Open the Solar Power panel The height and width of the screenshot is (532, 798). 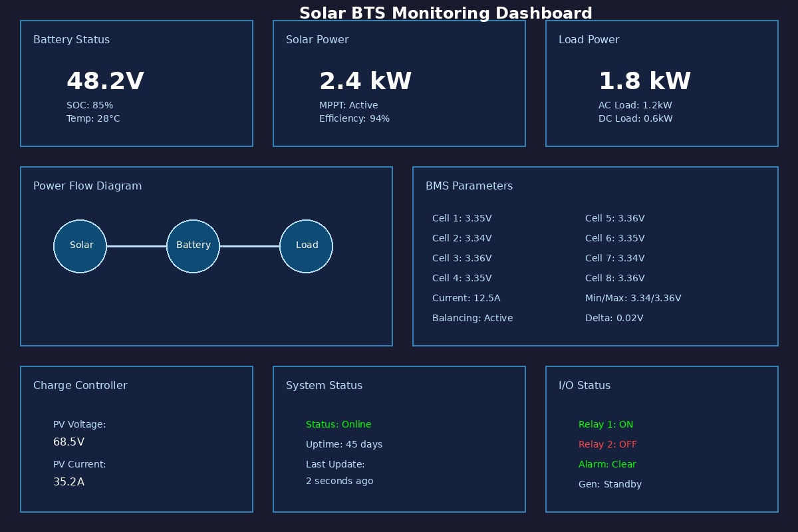[317, 40]
